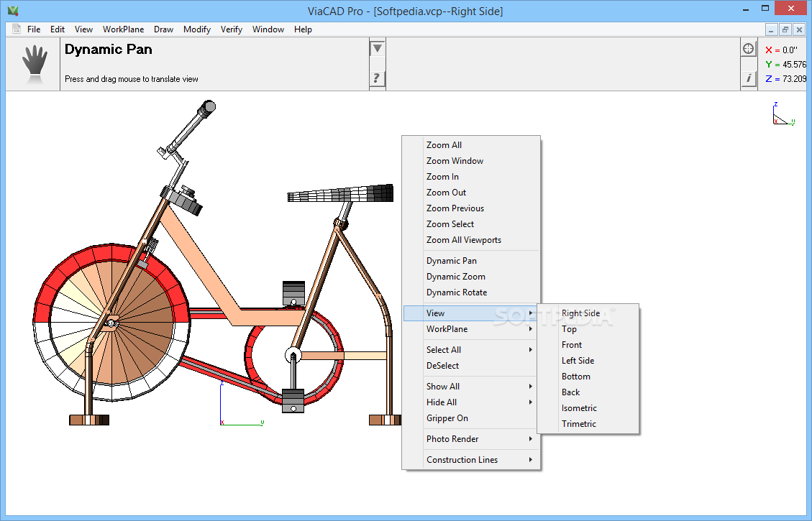Click the question mark help icon
The width and height of the screenshot is (812, 521).
click(x=378, y=78)
